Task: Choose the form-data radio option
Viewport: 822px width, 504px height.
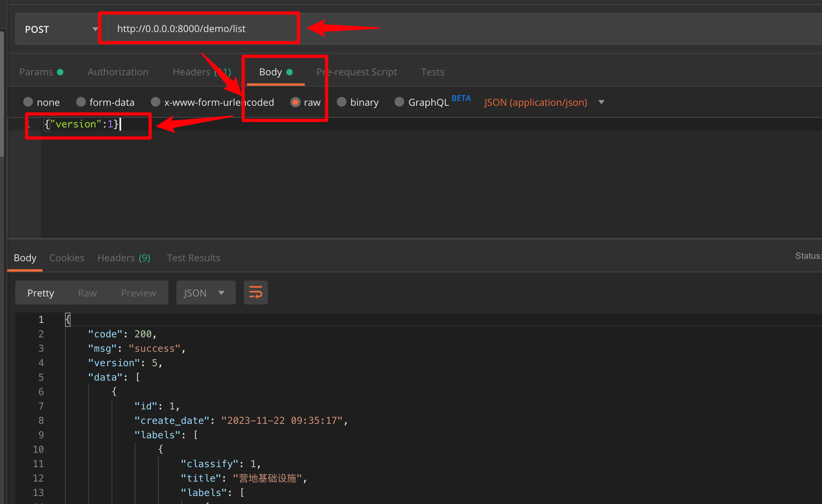Action: [81, 102]
